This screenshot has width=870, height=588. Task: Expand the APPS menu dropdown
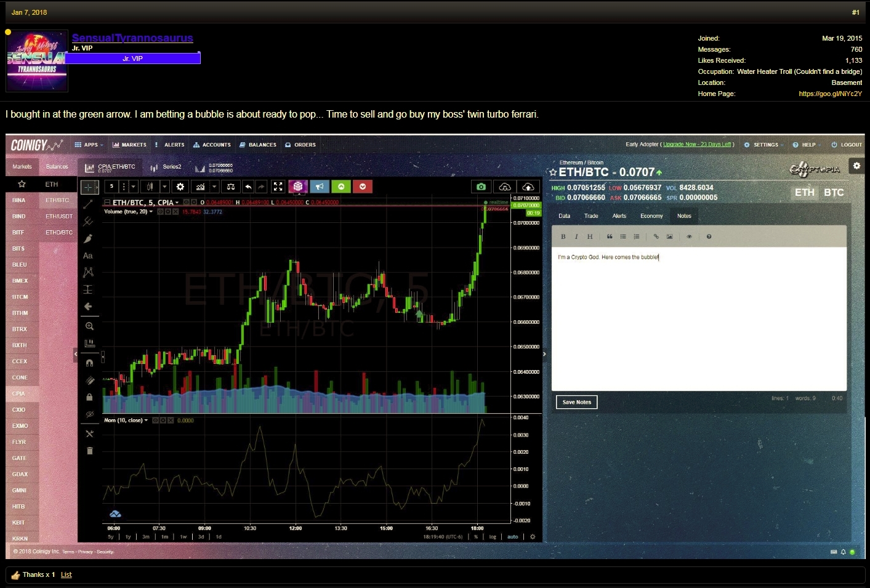tap(89, 145)
